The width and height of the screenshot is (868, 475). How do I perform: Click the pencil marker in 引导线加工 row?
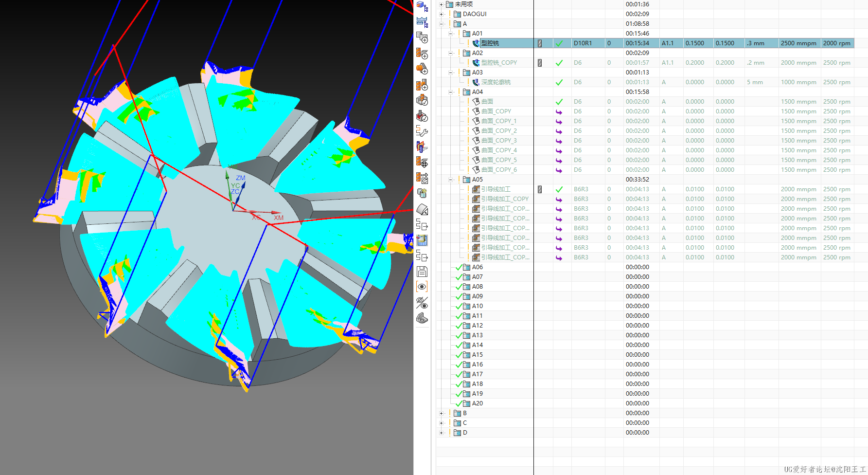(x=540, y=189)
